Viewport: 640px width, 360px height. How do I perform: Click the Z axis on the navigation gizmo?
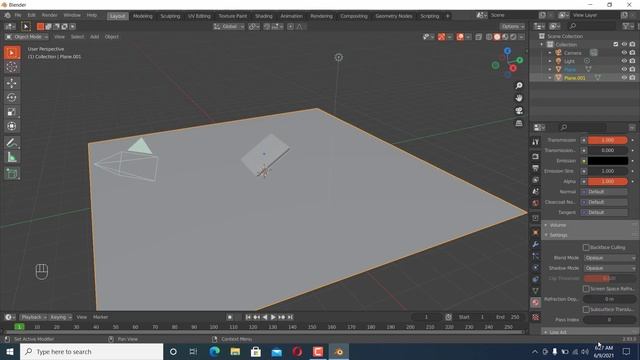point(507,51)
